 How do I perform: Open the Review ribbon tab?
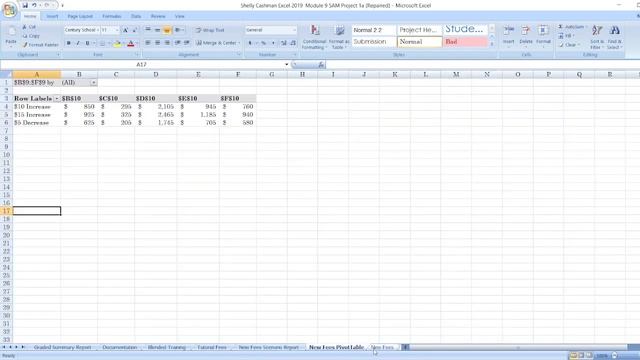[x=158, y=16]
